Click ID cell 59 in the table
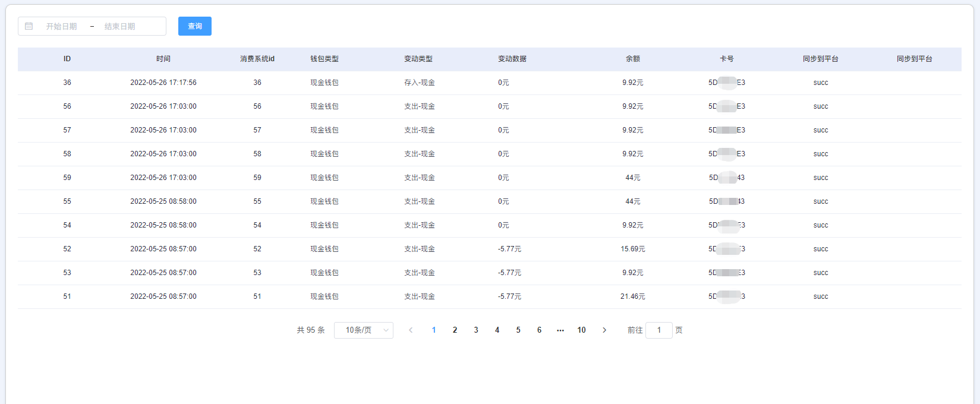This screenshot has width=980, height=404. pos(67,178)
